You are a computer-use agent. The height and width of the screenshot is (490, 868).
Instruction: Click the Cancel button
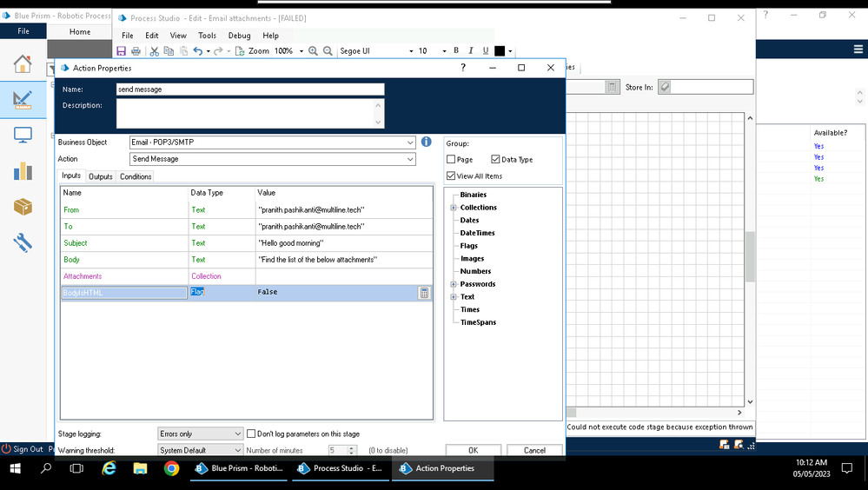[x=534, y=450]
